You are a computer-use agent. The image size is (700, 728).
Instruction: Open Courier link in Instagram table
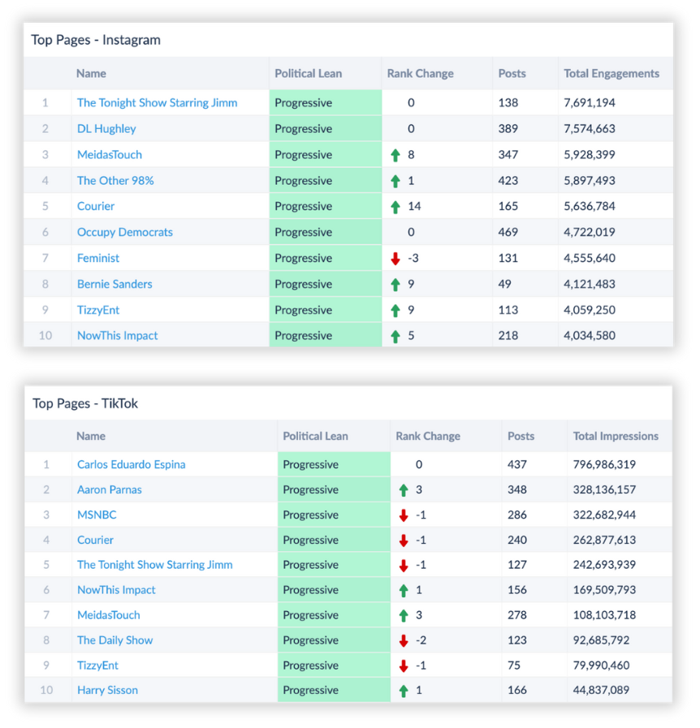pos(96,206)
